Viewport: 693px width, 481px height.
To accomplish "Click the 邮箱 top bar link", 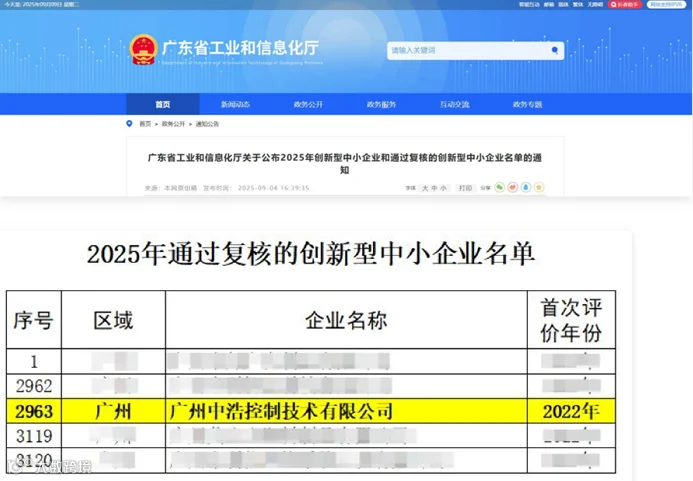I will (549, 4).
